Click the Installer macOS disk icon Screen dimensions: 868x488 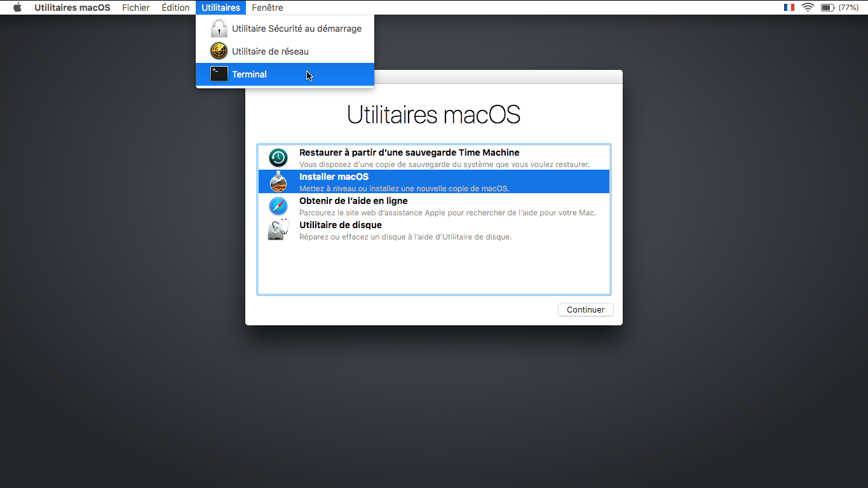click(x=278, y=182)
